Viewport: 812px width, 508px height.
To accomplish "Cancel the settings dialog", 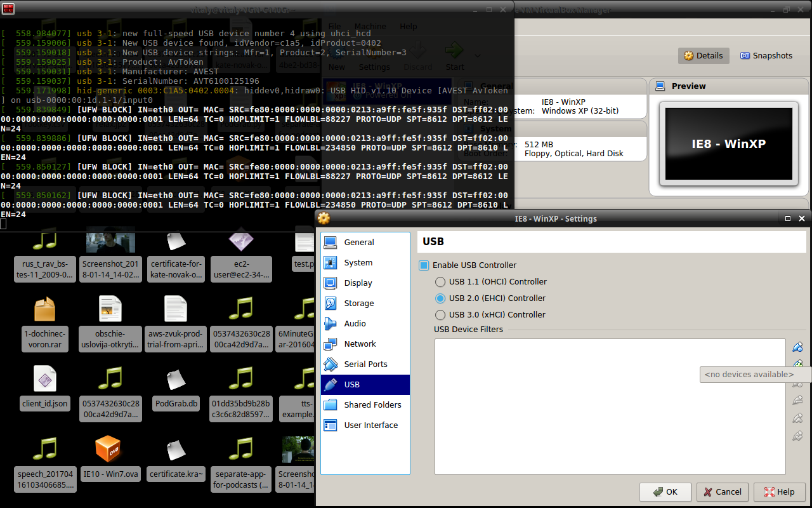I will coord(723,492).
